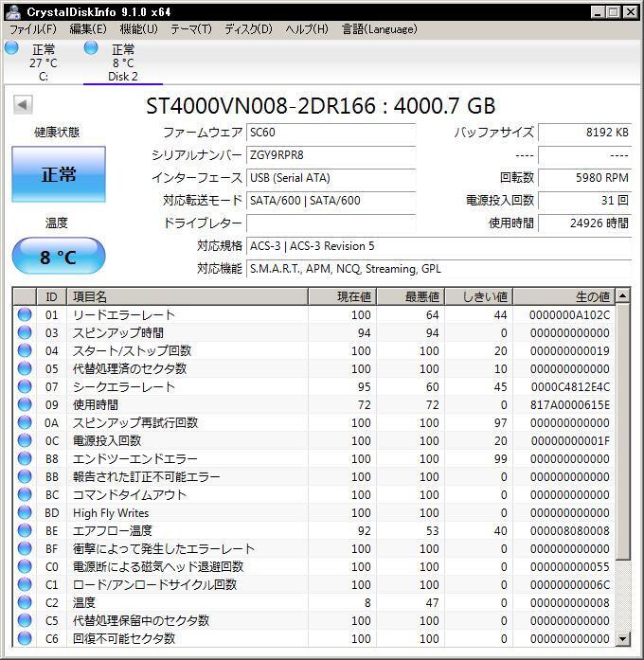Click status icon for 衝撃によって発生したエラーレート row
Viewport: 644px width, 660px height.
coord(25,548)
